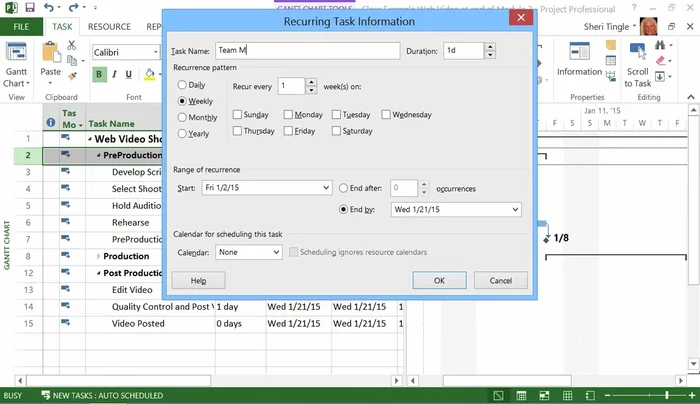Open the Calendar dropdown showing None
This screenshot has width=700, height=404.
276,252
